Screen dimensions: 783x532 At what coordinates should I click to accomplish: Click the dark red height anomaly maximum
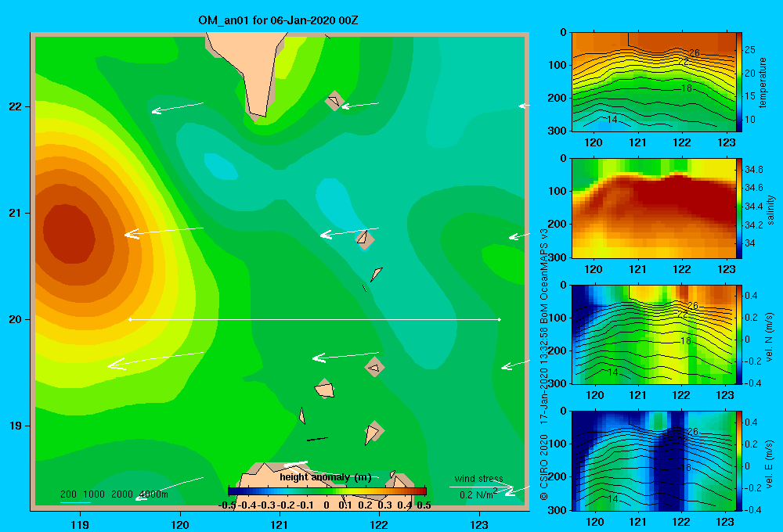68,235
